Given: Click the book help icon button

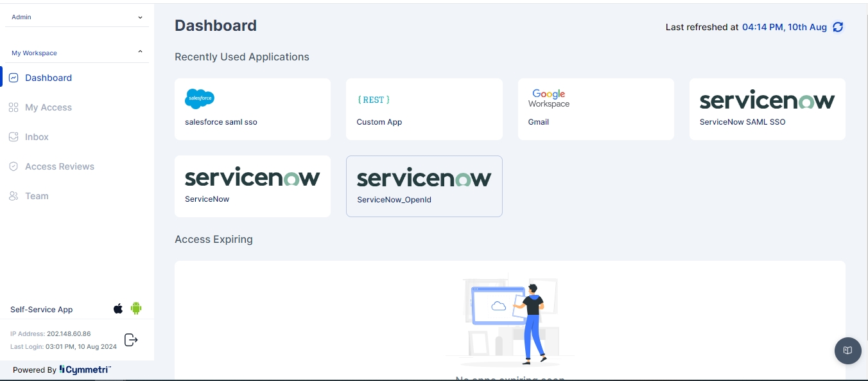Looking at the screenshot, I should 847,350.
